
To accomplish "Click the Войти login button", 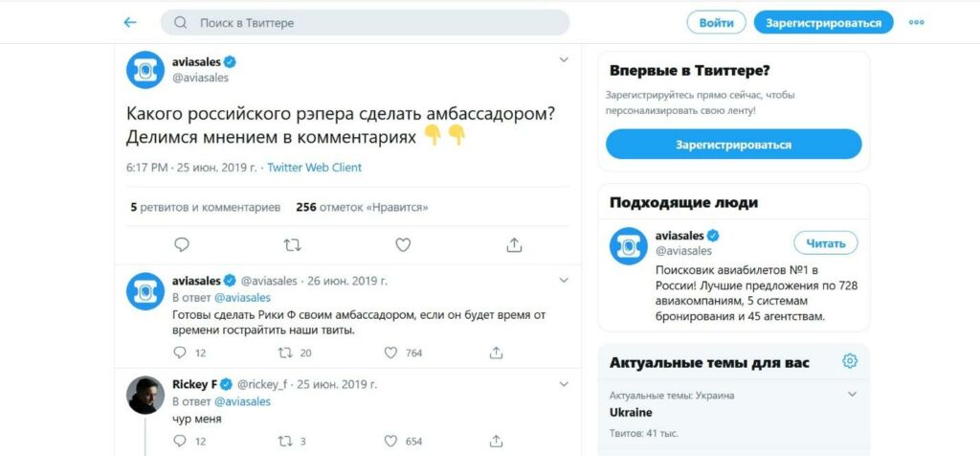I will [716, 22].
